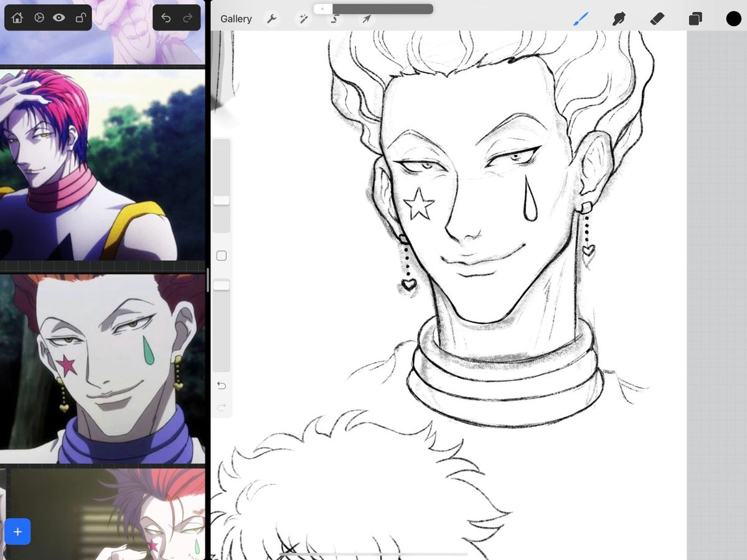This screenshot has width=747, height=560.
Task: Select the top purple muscular reference image
Action: pos(102,32)
